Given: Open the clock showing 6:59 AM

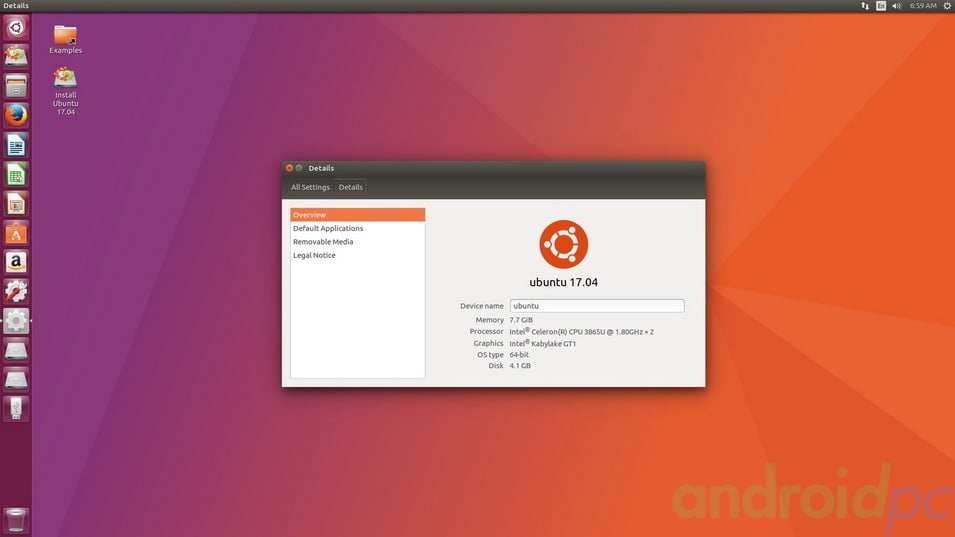Looking at the screenshot, I should coord(923,5).
